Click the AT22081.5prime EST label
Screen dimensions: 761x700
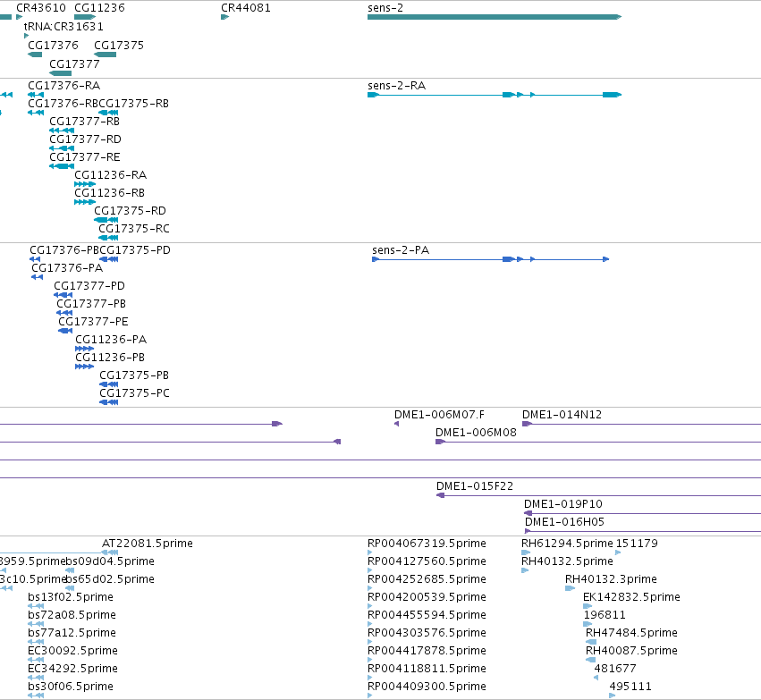point(148,544)
